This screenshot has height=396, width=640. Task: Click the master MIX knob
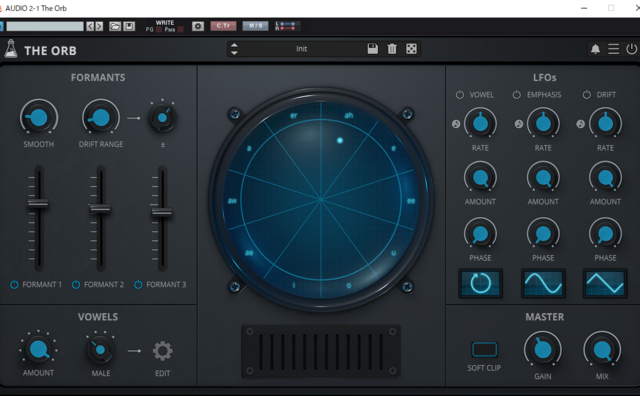(x=602, y=350)
